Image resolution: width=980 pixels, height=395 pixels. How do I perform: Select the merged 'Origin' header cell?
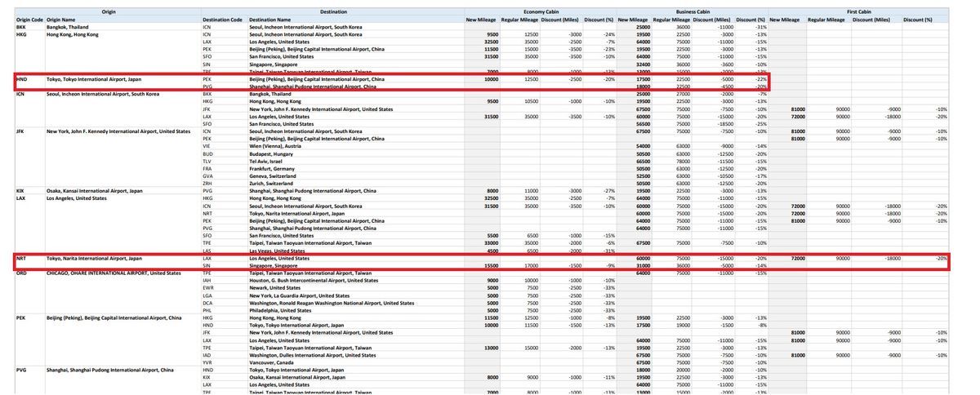pyautogui.click(x=108, y=12)
